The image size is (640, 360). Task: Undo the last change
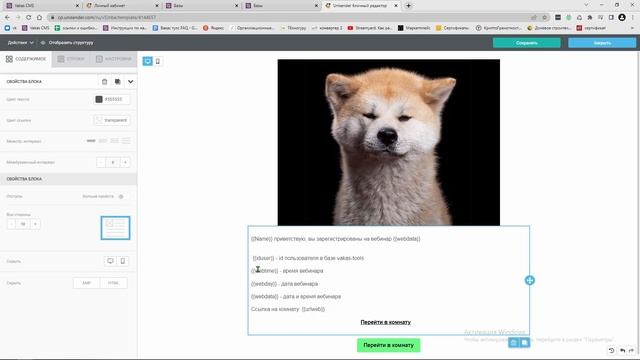point(622,350)
